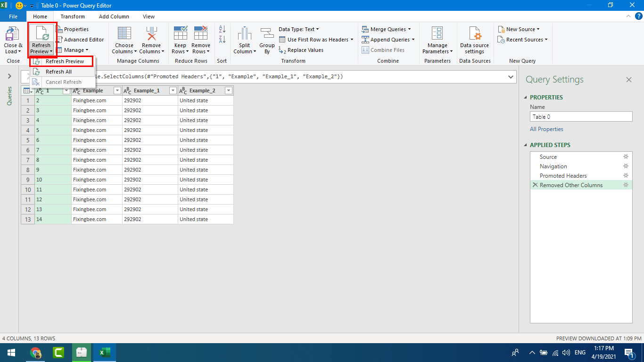Click the Advanced Editor button
644x362 pixels.
(80, 40)
